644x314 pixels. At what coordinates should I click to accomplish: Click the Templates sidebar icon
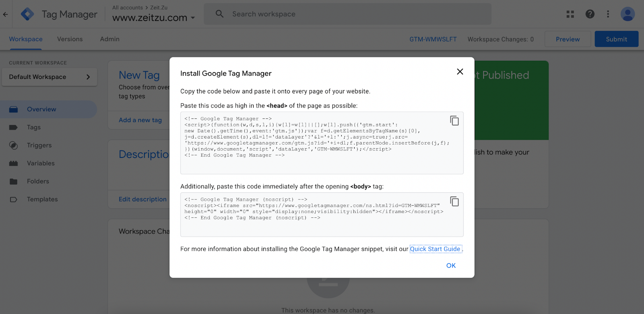(x=13, y=199)
